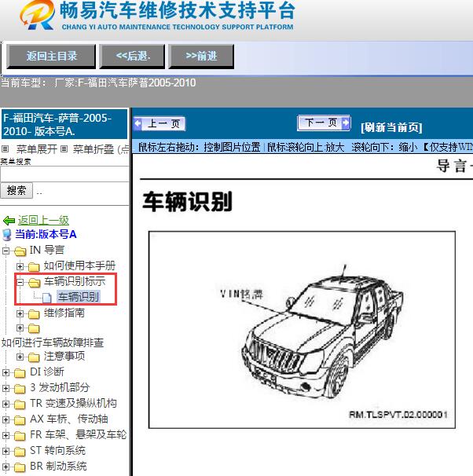Select 车辆识别标示 tree label

point(75,281)
